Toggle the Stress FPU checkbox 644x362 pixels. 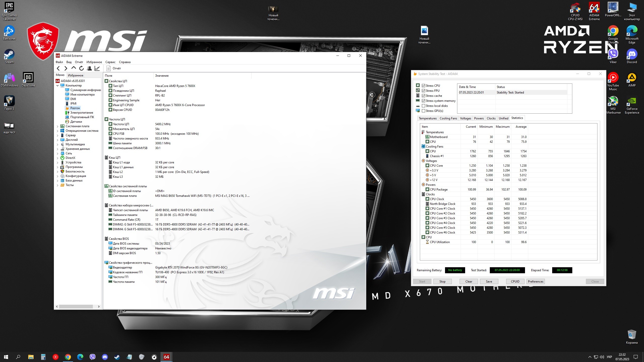(x=424, y=91)
